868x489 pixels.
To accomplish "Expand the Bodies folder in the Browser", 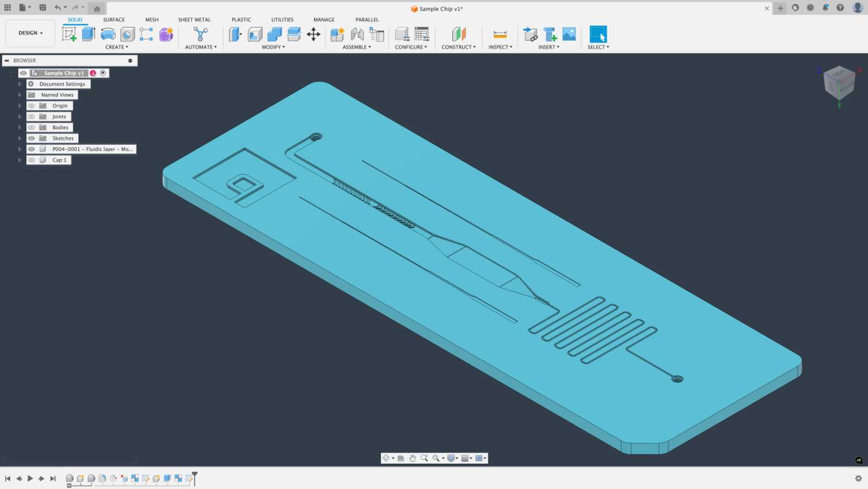I will [20, 127].
